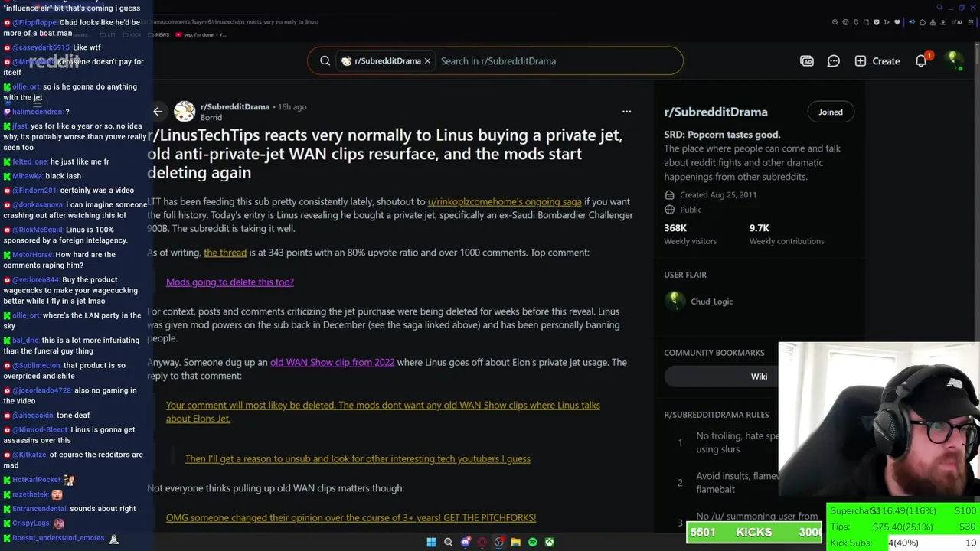Screen dimensions: 980x551
Task: Open 'old WAN Show clip from 2022' link
Action: pos(332,363)
